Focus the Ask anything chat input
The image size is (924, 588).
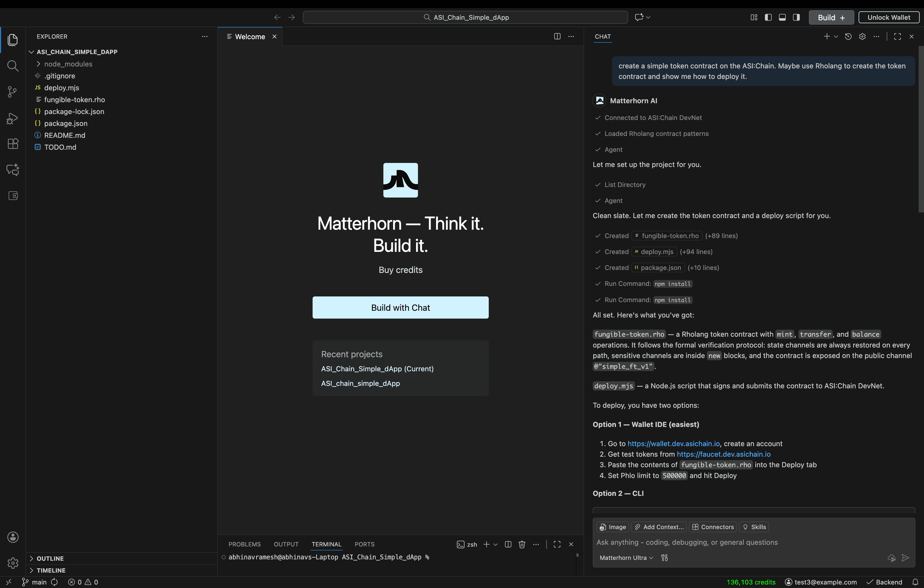(x=754, y=542)
